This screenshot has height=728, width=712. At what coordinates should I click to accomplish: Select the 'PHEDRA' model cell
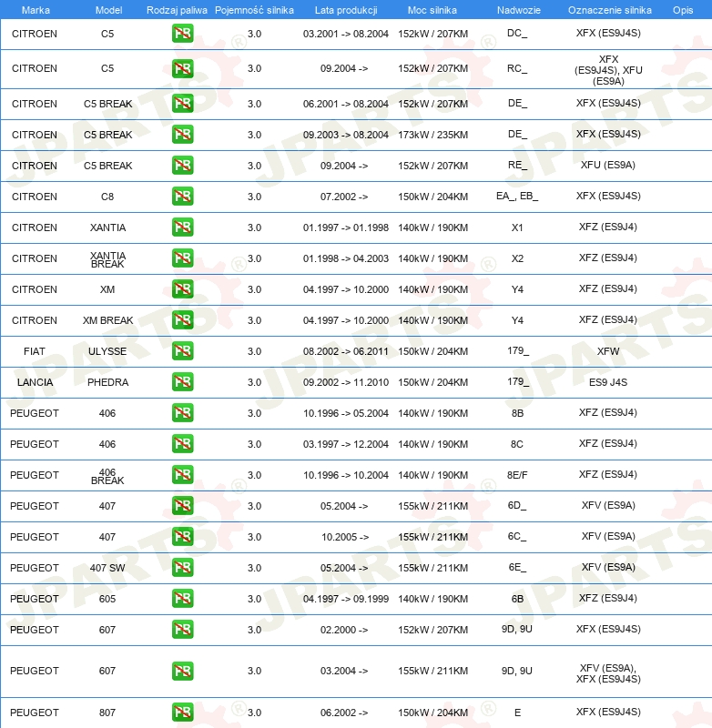click(x=107, y=382)
